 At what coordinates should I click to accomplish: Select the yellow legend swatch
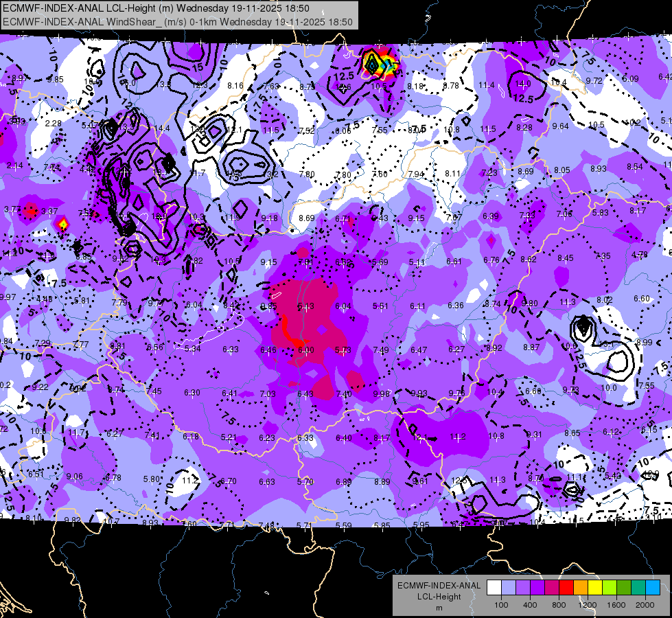[x=595, y=588]
